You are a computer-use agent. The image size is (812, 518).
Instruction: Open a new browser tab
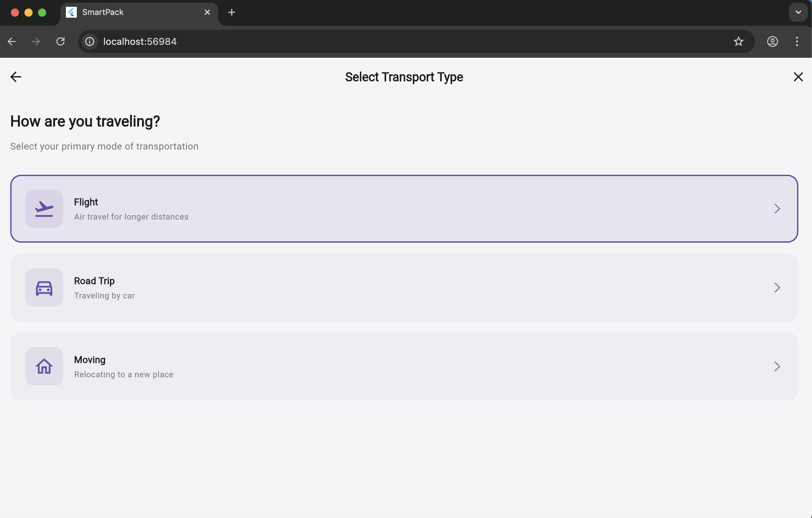pos(231,13)
